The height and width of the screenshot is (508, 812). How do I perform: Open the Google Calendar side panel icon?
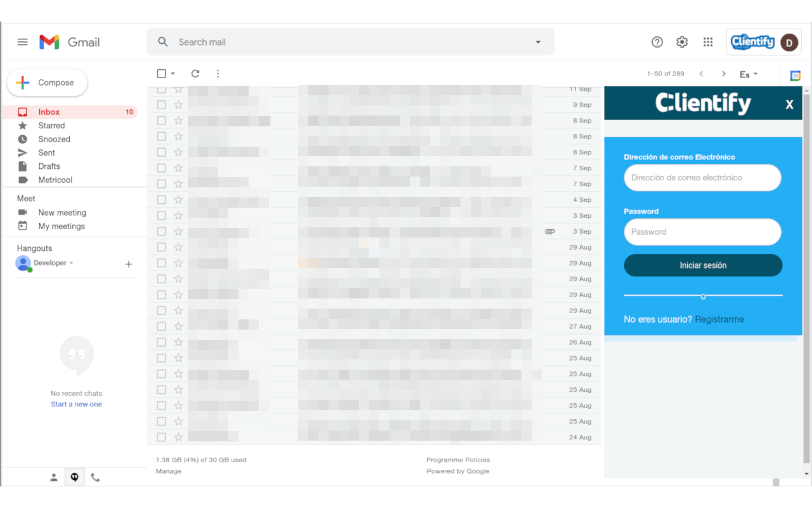[x=796, y=76]
